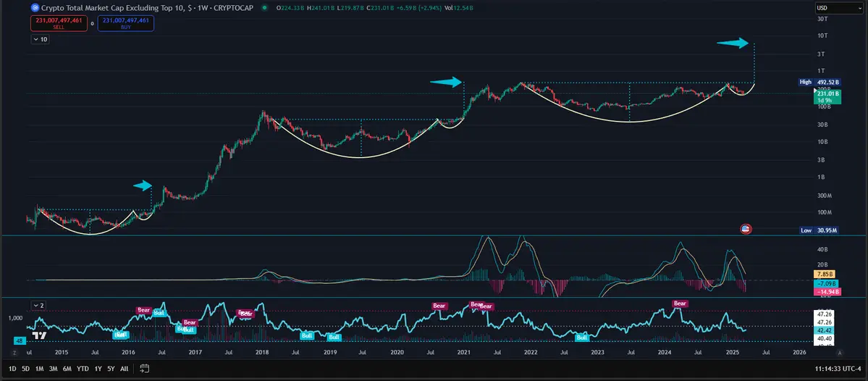Select the All time range
The image size is (868, 381).
(124, 368)
